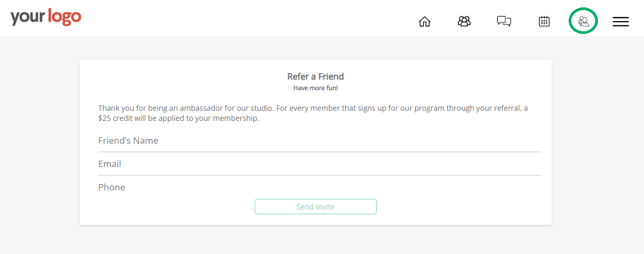Open the chat messages icon
The height and width of the screenshot is (254, 644).
504,21
